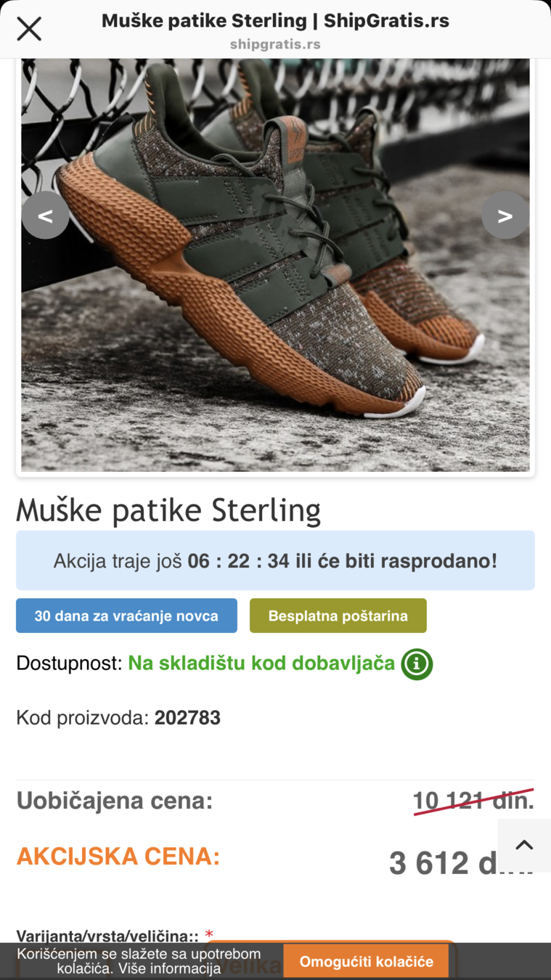Tap the page title Muške patike Sterling | ShipGratis.rs
Screen dimensions: 551x980
click(x=275, y=21)
